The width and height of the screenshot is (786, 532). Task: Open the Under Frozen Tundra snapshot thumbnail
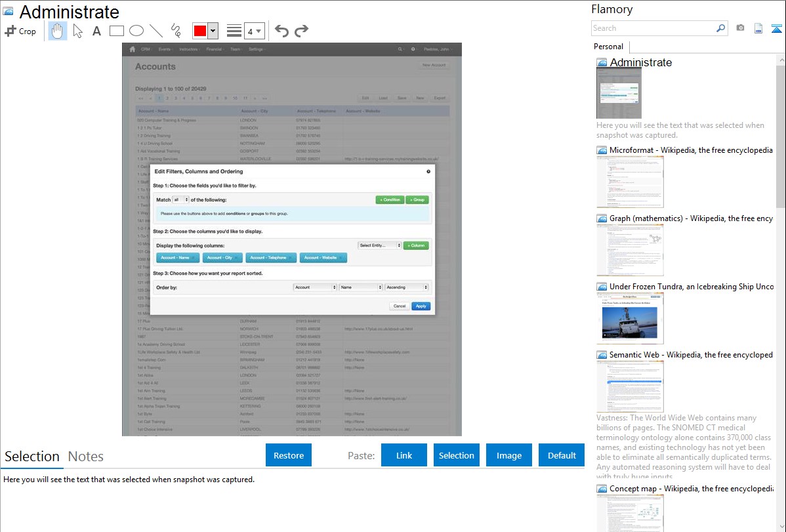click(630, 318)
